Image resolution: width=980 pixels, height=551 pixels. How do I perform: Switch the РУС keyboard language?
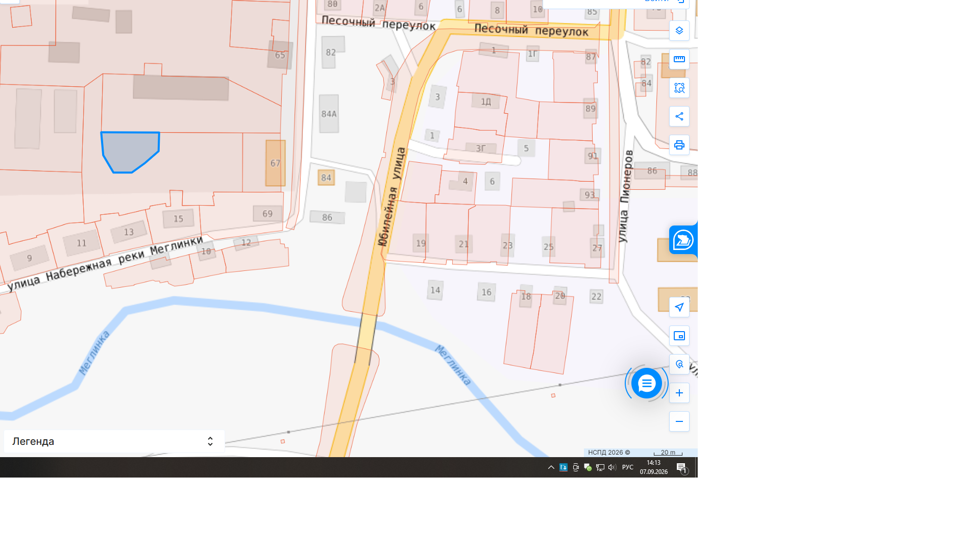[628, 467]
